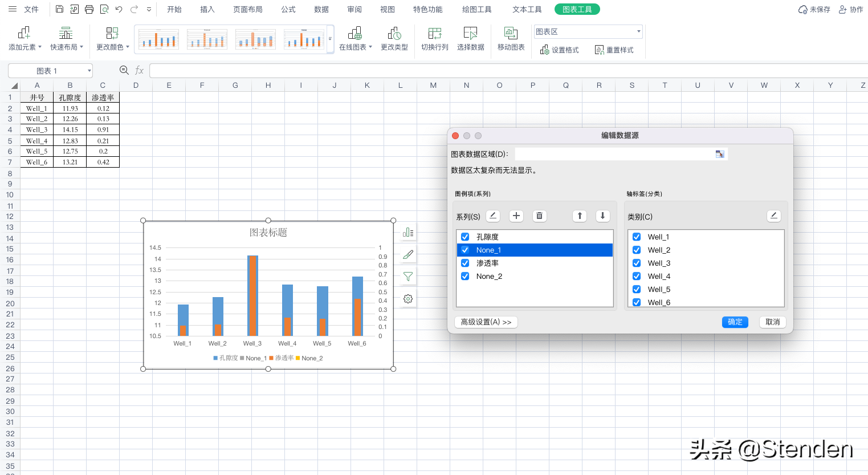Delete selected series with trash button

539,216
